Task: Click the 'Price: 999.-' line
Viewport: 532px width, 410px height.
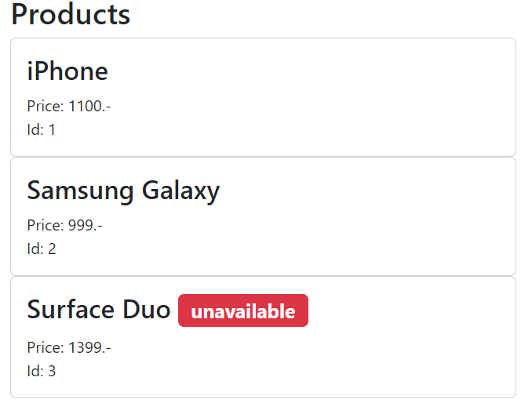Action: click(x=65, y=226)
